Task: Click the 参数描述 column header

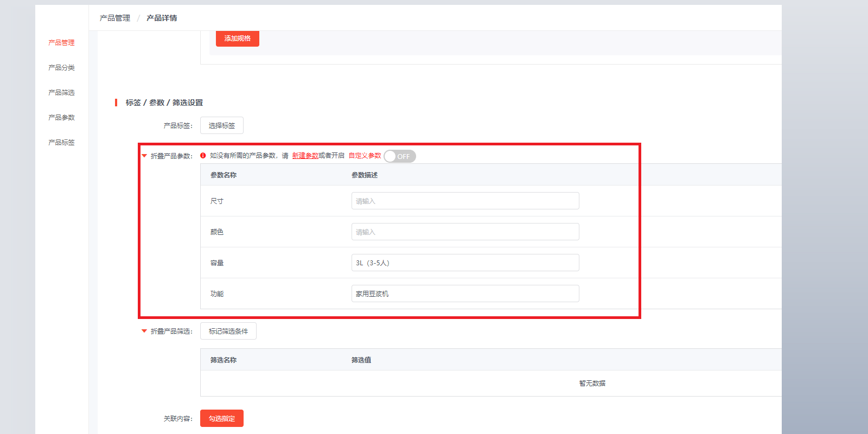Action: coord(365,175)
